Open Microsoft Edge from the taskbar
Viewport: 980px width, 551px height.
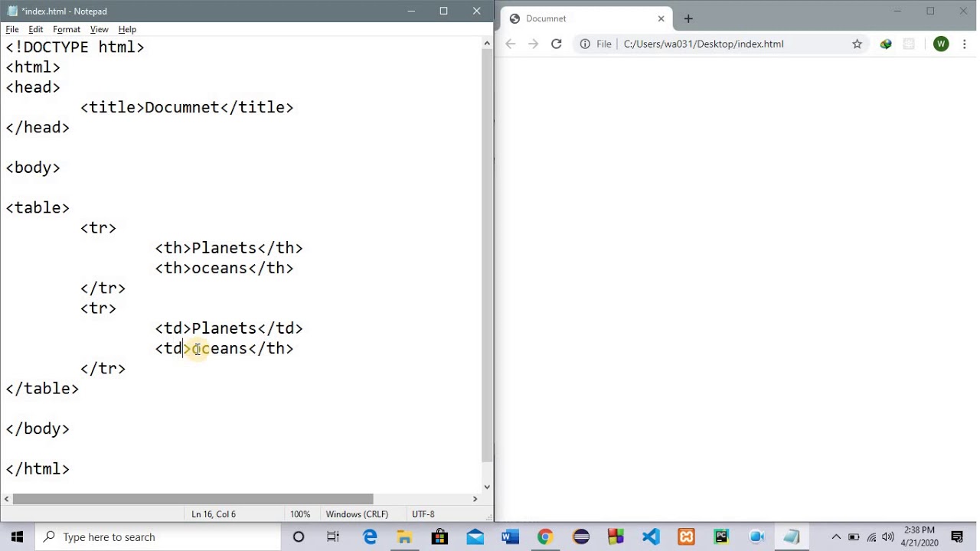(370, 537)
